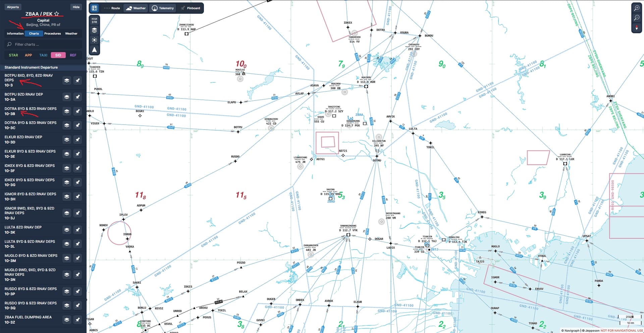Filter charts by STAR
The width and height of the screenshot is (644, 333).
coord(13,55)
